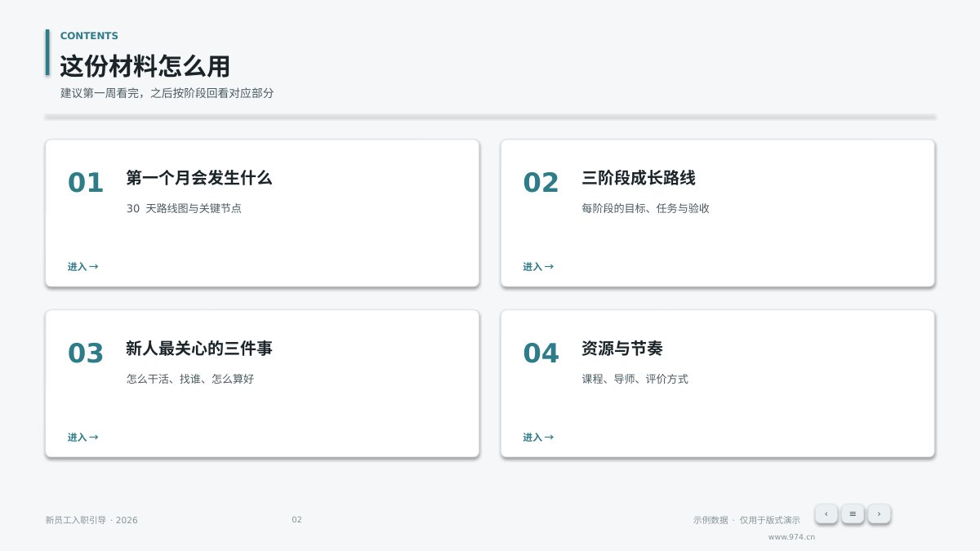The height and width of the screenshot is (551, 980).
Task: Click the footer text 新员工入职引导 · 2026
Action: [x=91, y=520]
